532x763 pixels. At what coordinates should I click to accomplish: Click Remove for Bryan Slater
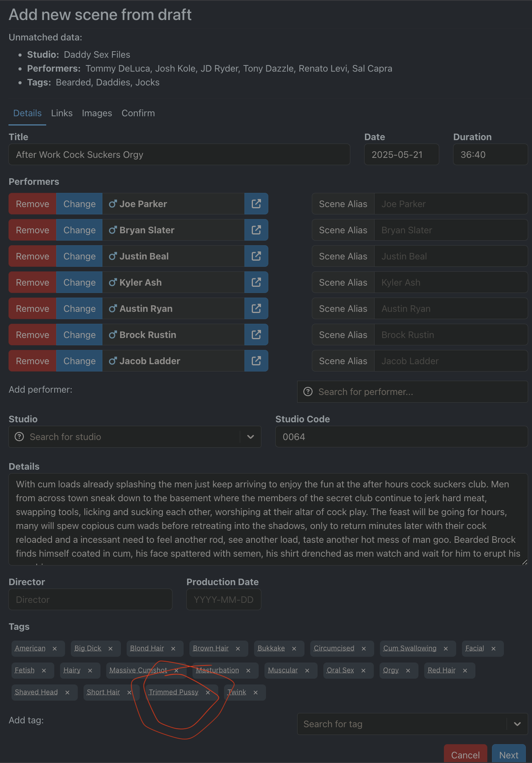click(x=32, y=230)
